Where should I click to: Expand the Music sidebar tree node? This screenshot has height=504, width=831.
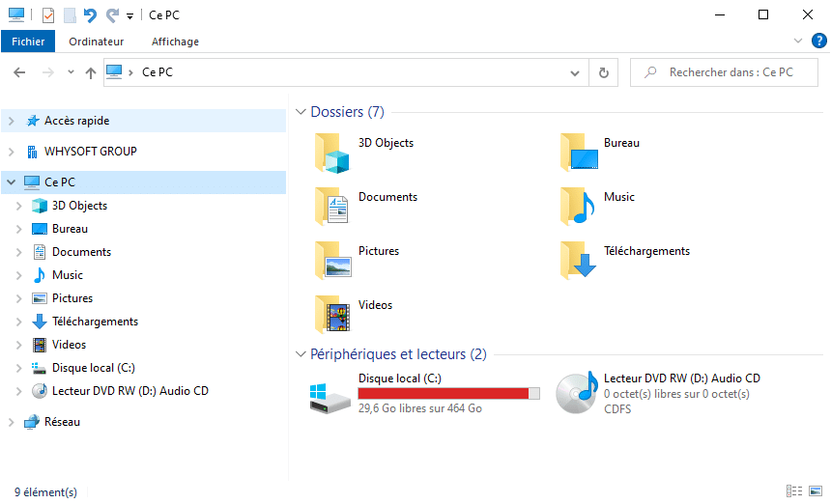coord(19,275)
